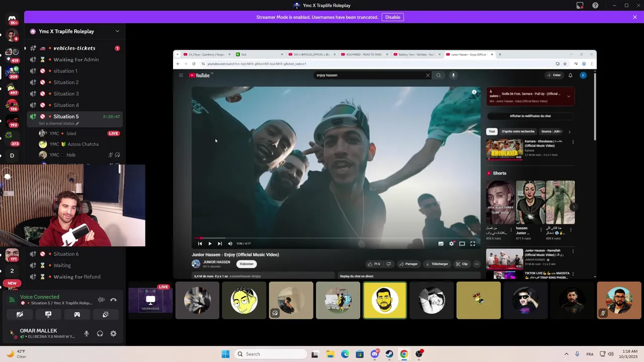Open YouTube guide hamburger menu

point(181,75)
